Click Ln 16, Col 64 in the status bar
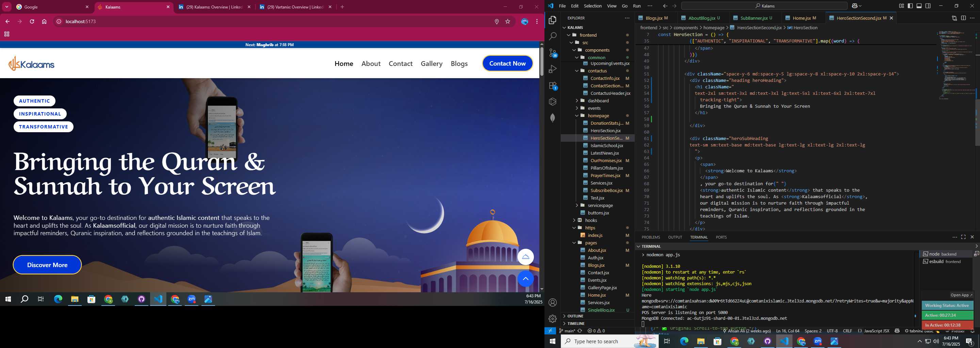This screenshot has width=980, height=348. 787,331
